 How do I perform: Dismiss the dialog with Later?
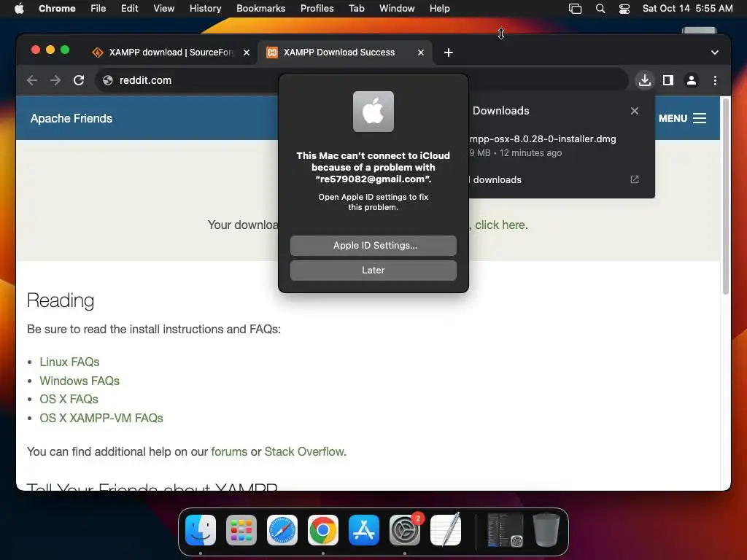tap(373, 270)
